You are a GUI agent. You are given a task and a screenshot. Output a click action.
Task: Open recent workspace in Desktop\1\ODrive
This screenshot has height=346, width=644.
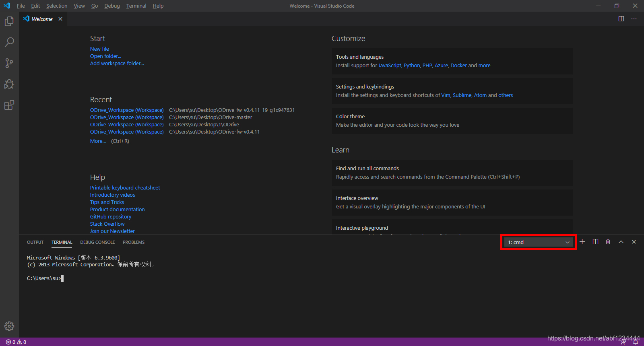[127, 124]
